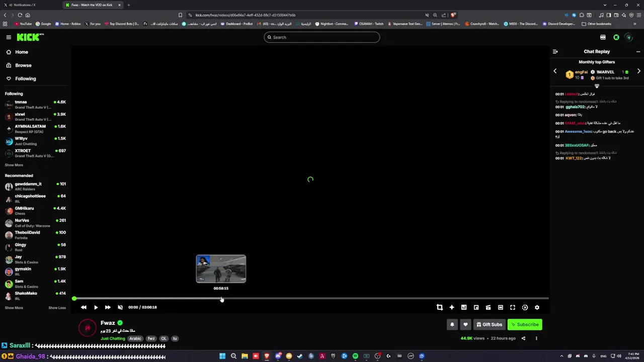Open tmnaa followed channel
Screen dimensions: 644x362
pos(35,105)
